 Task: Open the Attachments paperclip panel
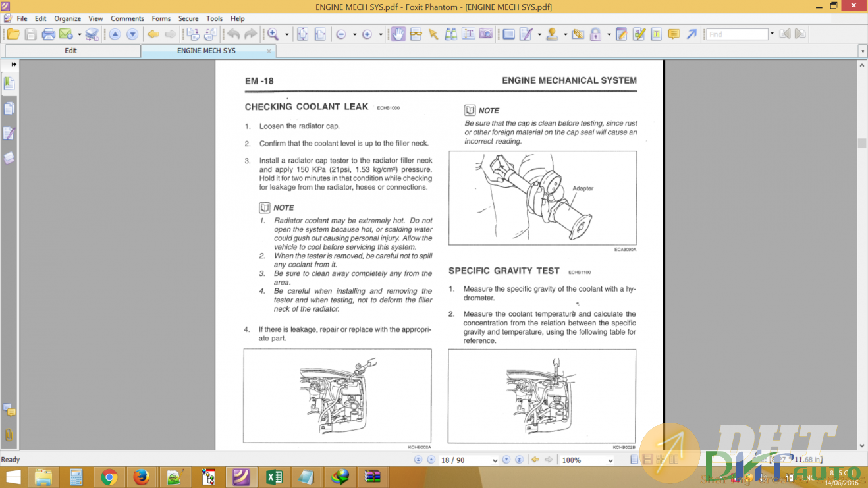[x=9, y=435]
